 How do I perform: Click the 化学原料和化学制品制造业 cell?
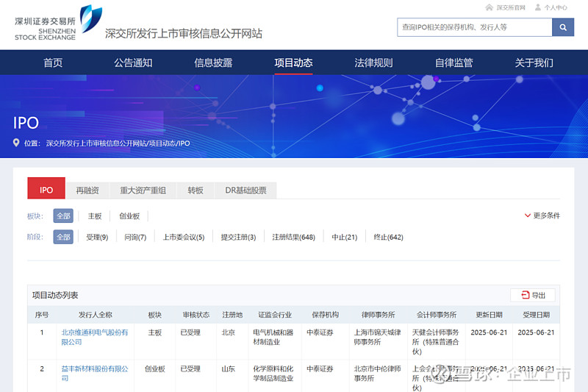(x=273, y=374)
